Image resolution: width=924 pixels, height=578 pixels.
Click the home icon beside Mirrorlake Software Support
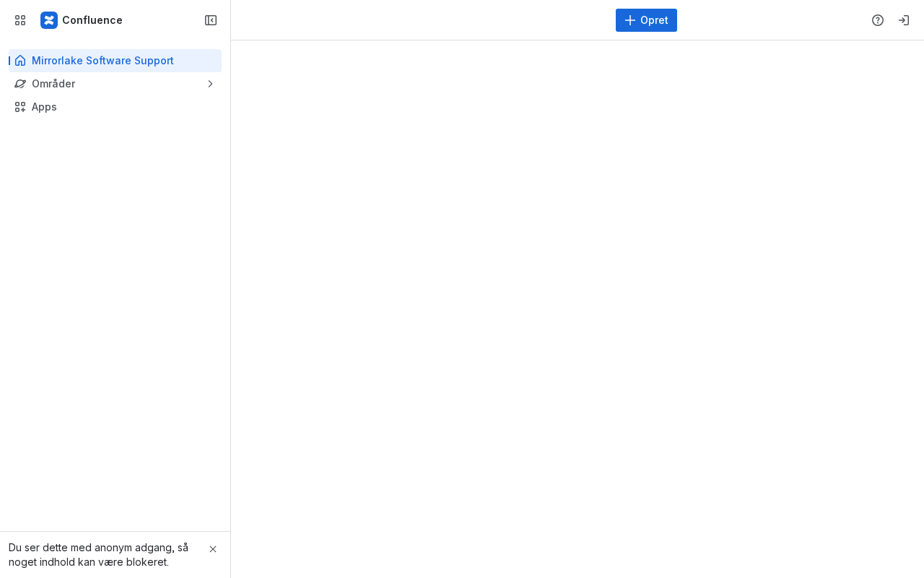click(20, 61)
